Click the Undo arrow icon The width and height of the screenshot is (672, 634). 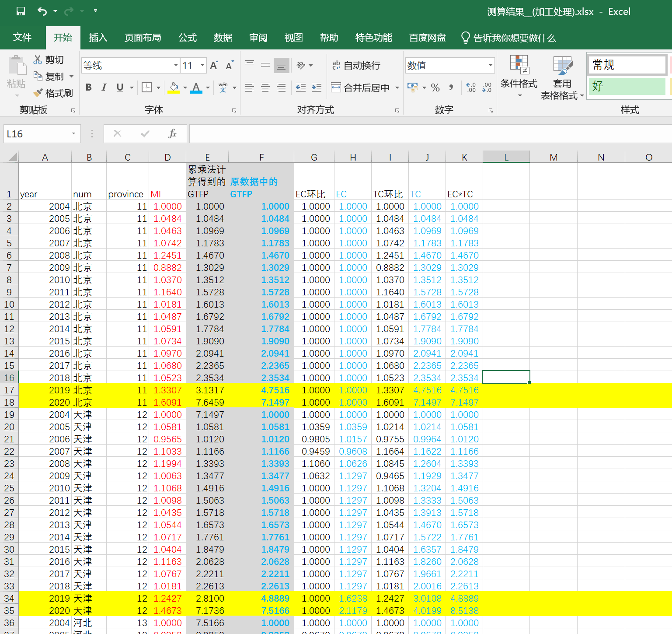[42, 11]
